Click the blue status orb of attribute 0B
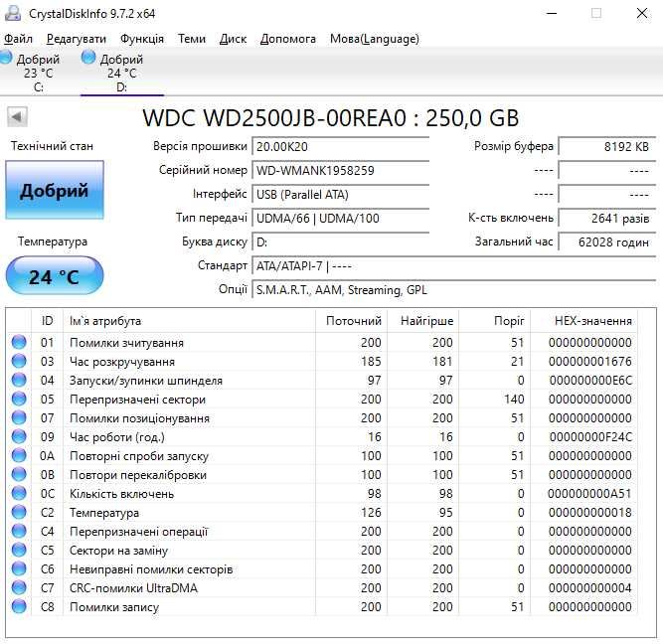Viewport: 663px width, 644px height. pos(19,474)
